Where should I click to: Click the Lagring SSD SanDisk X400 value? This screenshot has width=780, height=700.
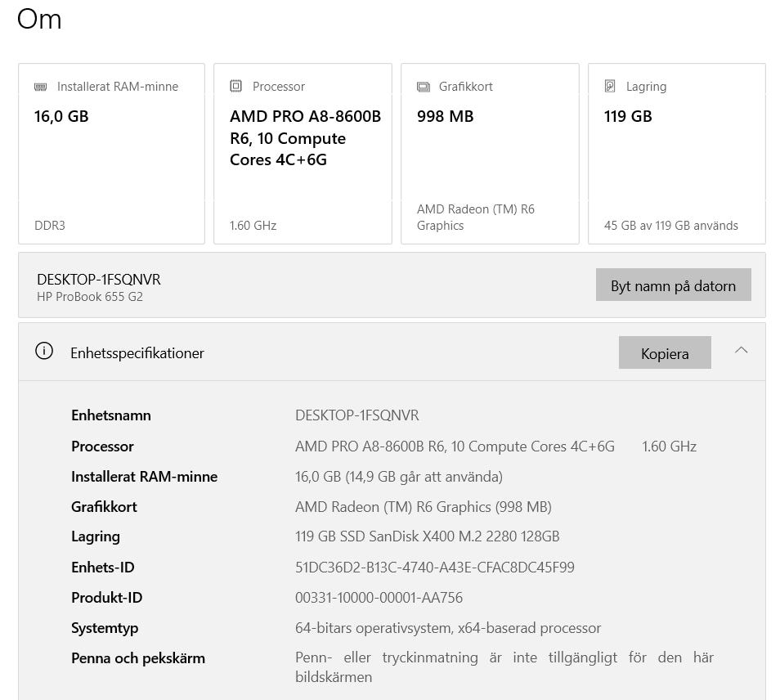click(x=427, y=537)
